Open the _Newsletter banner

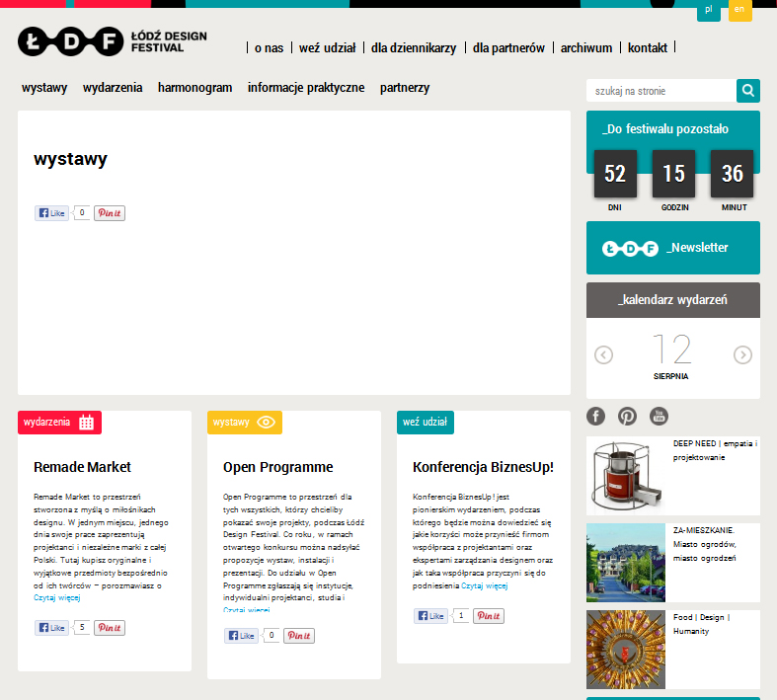point(673,248)
